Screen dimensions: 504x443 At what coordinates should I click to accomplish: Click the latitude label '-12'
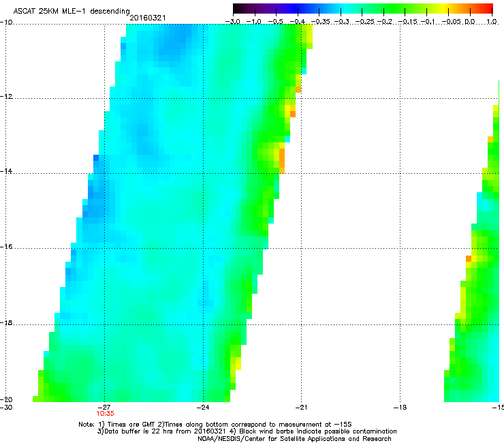point(6,97)
